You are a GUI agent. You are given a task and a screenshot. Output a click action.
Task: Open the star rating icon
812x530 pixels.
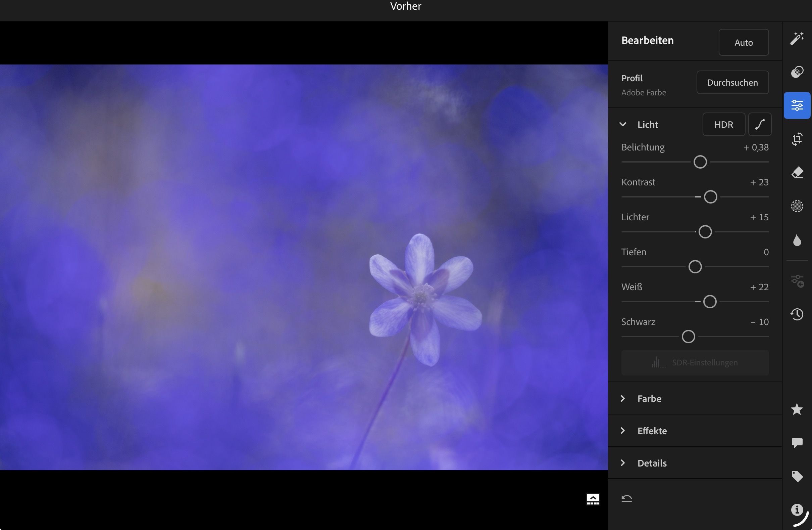coord(797,409)
